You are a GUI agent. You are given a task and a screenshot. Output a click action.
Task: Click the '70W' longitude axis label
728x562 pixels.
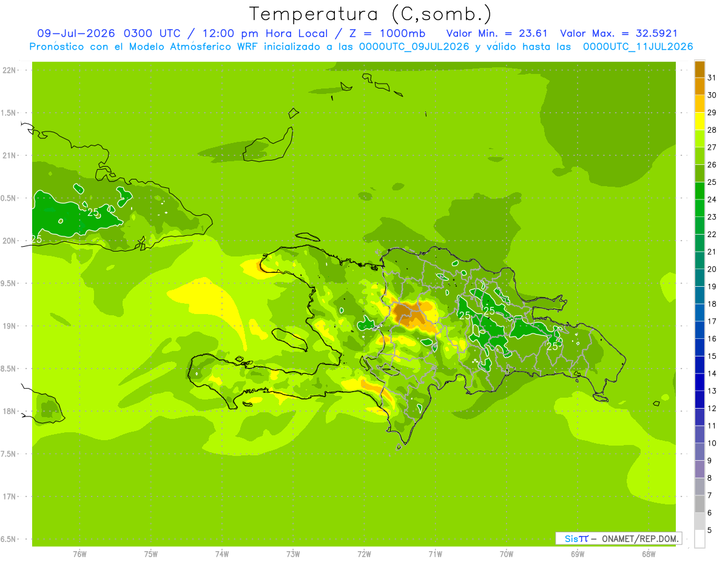coord(506,554)
